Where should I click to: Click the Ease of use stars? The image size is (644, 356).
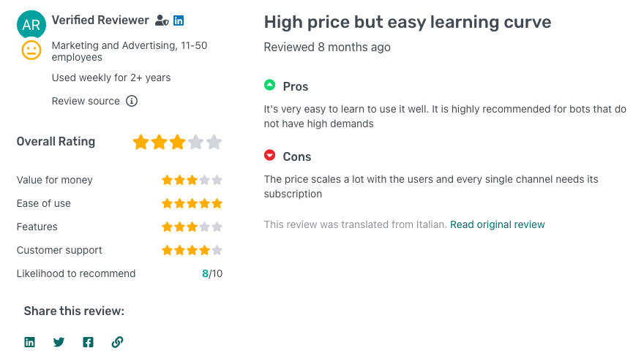(192, 203)
